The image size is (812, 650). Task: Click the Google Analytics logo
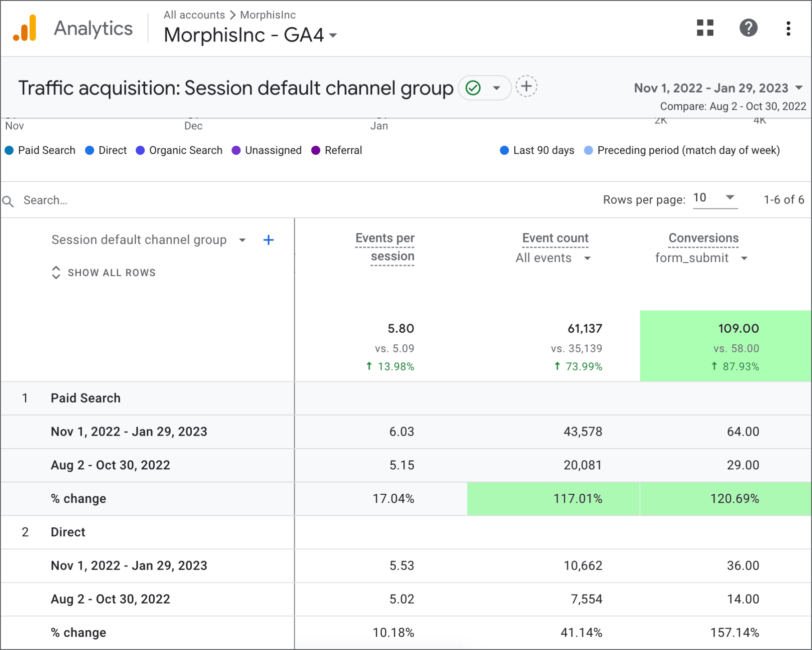[25, 28]
